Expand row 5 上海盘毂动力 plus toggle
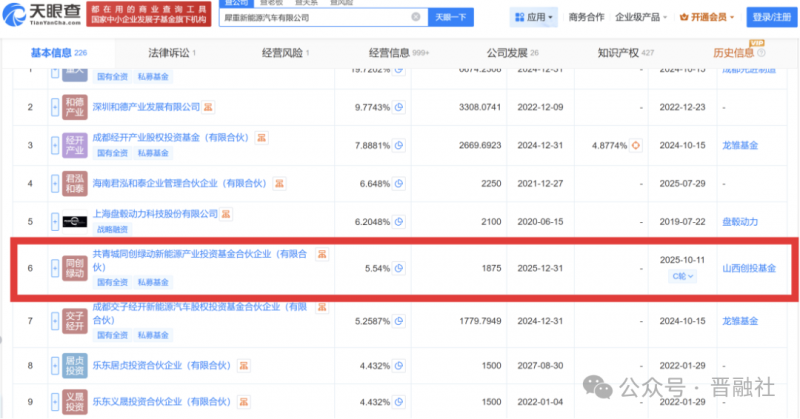 (55, 221)
